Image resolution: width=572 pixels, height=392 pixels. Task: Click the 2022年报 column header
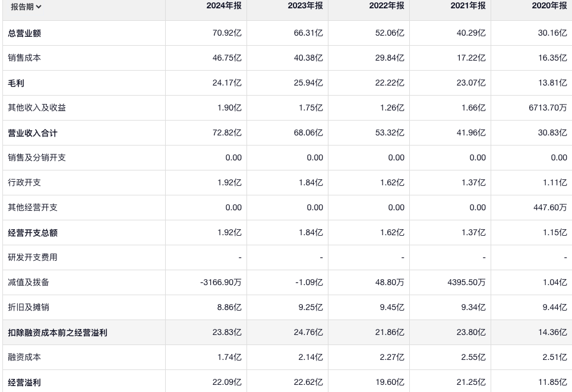pos(387,5)
